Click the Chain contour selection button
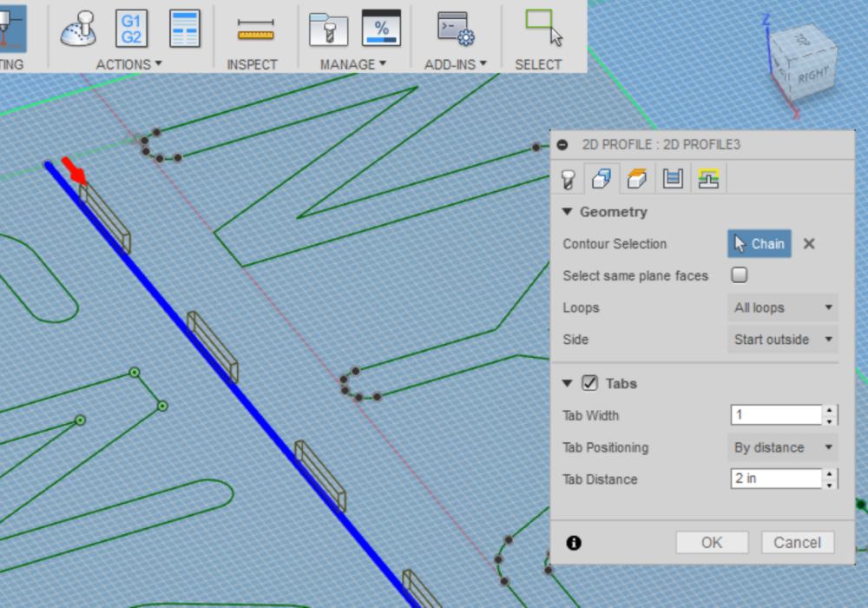This screenshot has width=868, height=608. pos(759,244)
